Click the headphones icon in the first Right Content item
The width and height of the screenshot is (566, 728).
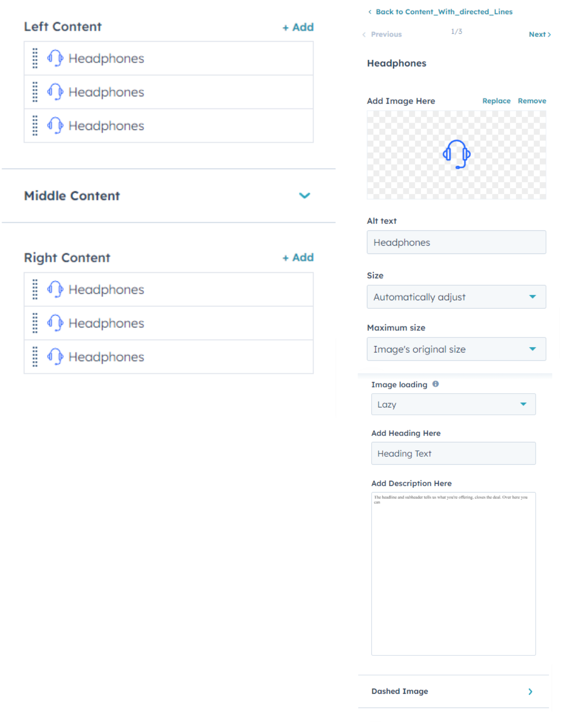[55, 289]
